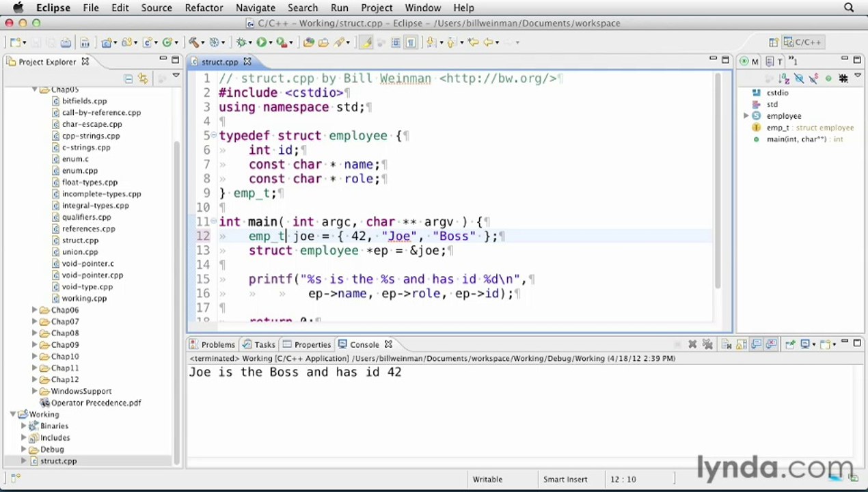Viewport: 868px width, 492px height.
Task: Select the struct.cpp editor tab
Action: coord(219,61)
